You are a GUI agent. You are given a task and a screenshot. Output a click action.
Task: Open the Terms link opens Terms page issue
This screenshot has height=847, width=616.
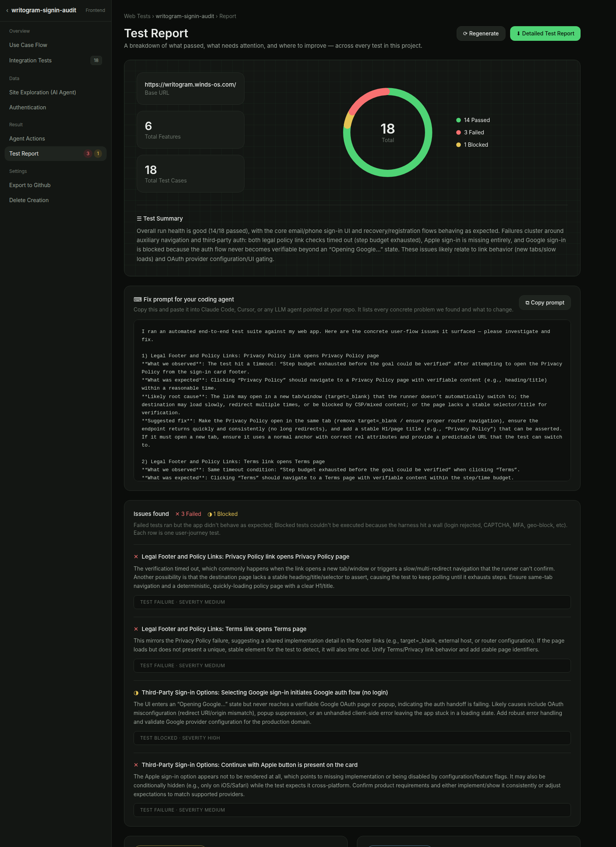click(224, 629)
